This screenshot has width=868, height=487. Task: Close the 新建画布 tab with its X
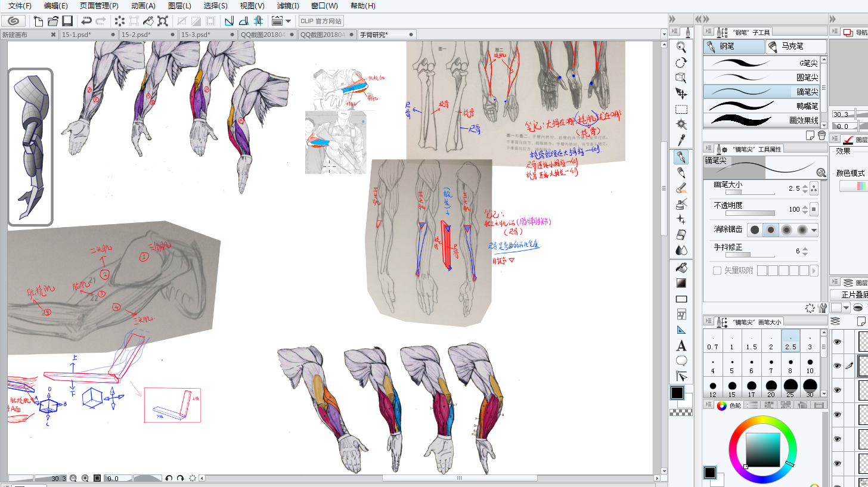pos(53,35)
